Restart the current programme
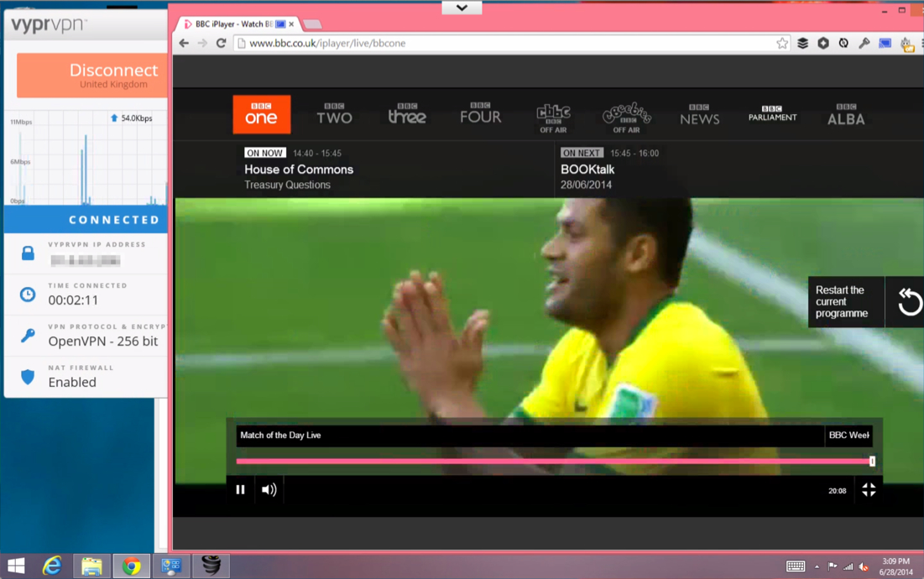924x579 pixels. (x=866, y=301)
